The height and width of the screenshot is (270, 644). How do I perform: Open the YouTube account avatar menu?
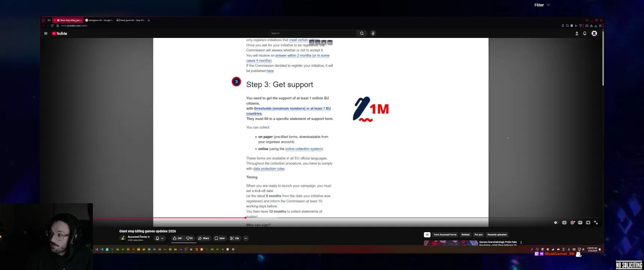coord(594,33)
